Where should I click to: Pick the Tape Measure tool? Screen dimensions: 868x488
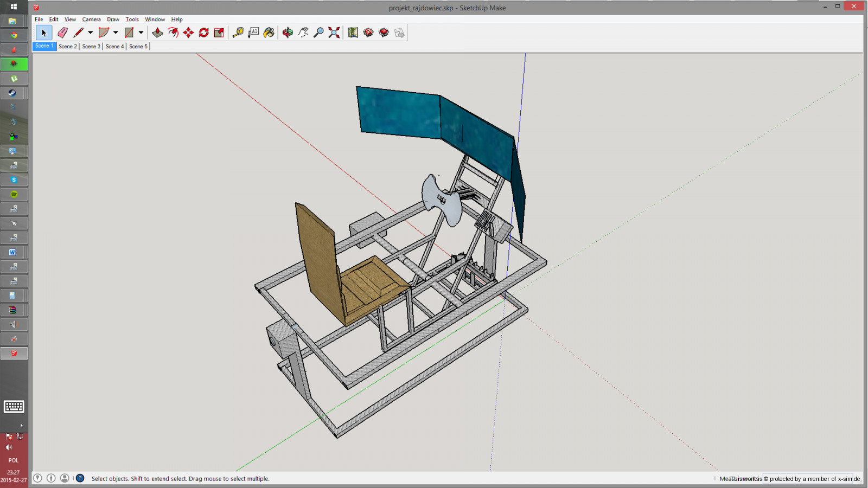238,33
